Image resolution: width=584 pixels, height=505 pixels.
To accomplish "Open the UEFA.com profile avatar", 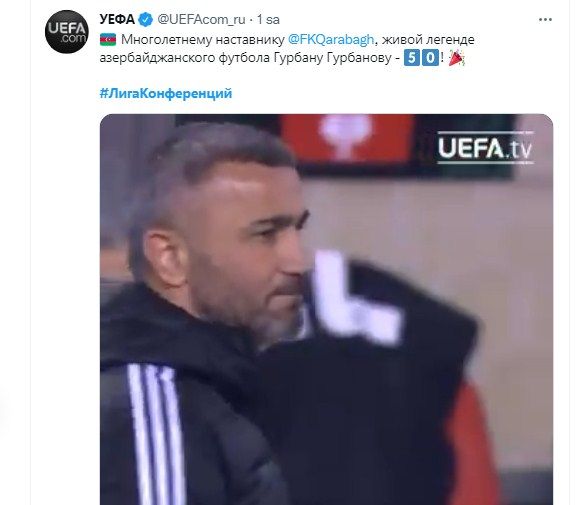I will tap(67, 32).
